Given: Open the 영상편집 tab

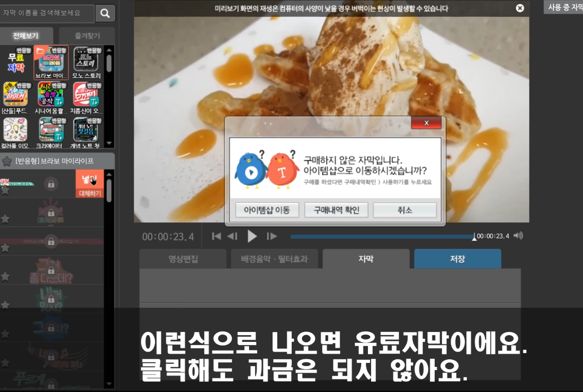Looking at the screenshot, I should tap(183, 259).
